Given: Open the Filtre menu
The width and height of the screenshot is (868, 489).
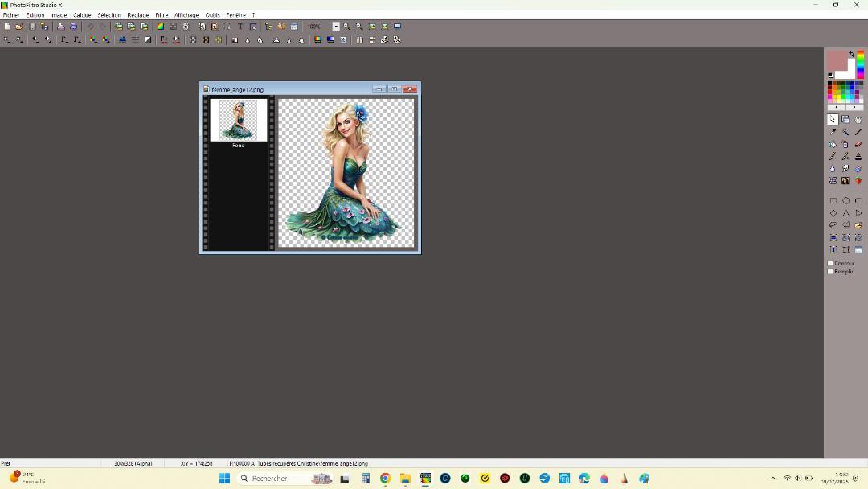Looking at the screenshot, I should click(162, 15).
